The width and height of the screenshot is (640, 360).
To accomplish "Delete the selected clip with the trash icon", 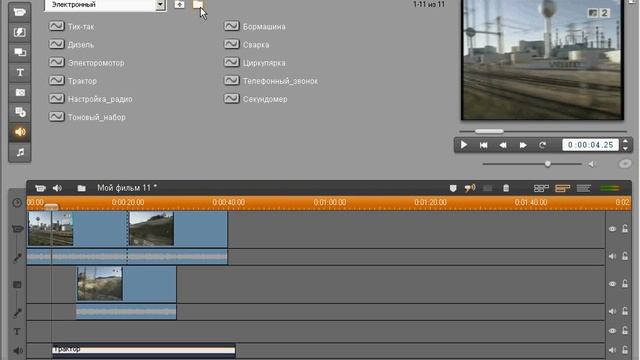I will coord(506,188).
